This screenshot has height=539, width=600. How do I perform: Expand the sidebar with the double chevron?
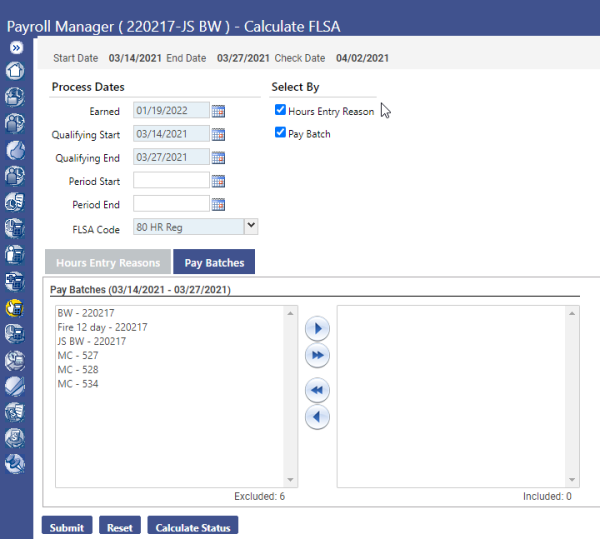pos(17,47)
